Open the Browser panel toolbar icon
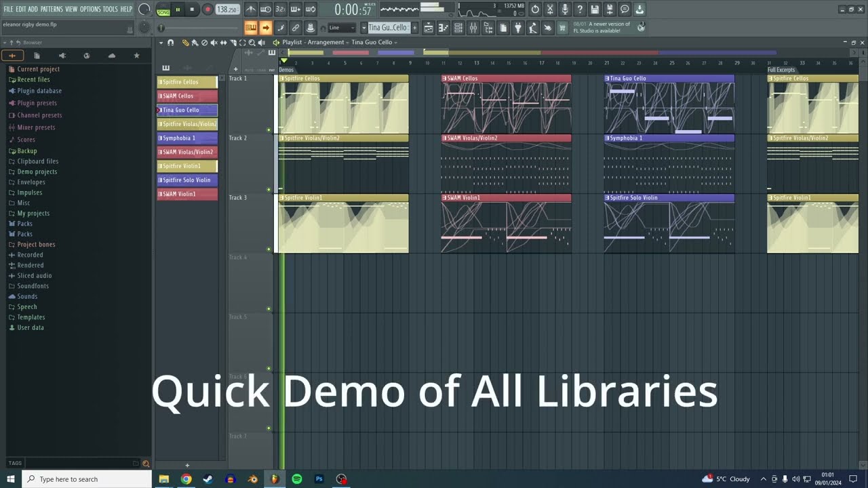This screenshot has width=868, height=488. [488, 28]
